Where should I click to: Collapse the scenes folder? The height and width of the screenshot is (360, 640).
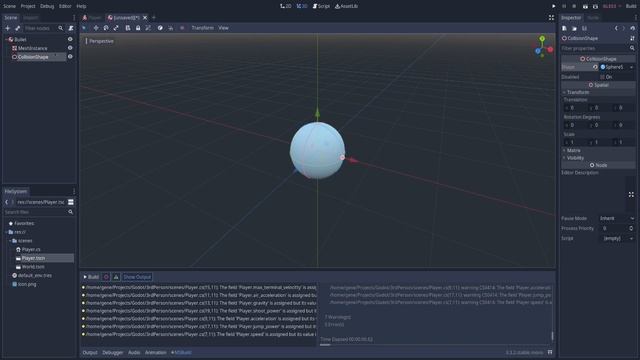pos(10,241)
